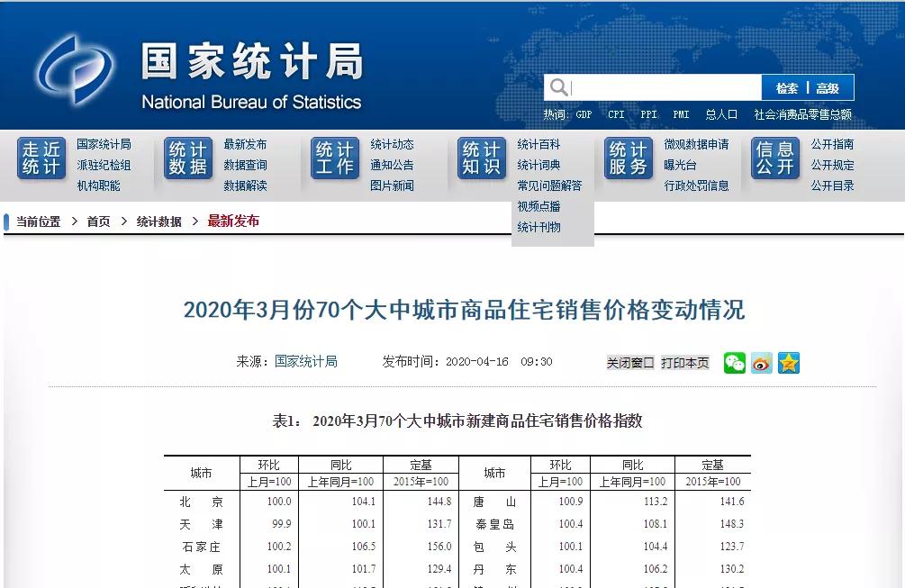This screenshot has width=905, height=588.
Task: Go to 首页 via the breadcrumb
Action: pyautogui.click(x=99, y=220)
